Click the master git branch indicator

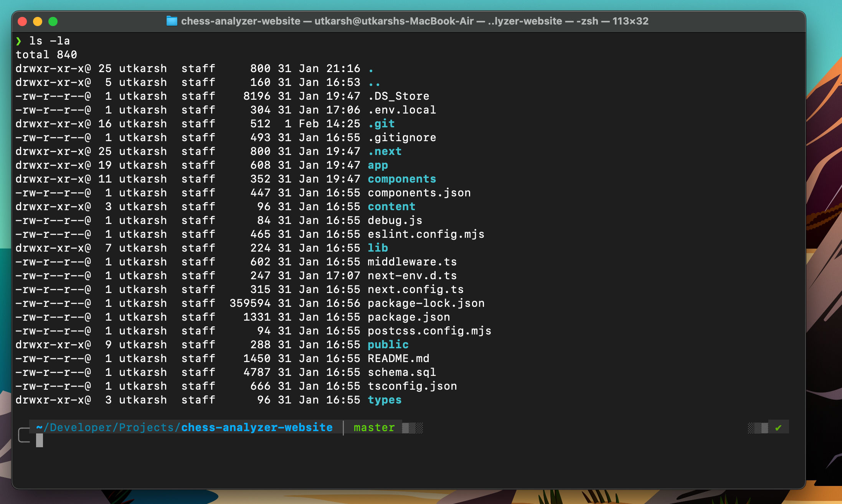(374, 427)
